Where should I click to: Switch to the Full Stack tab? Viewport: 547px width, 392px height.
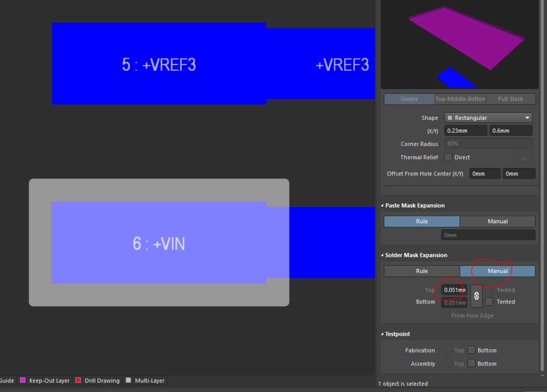[510, 99]
